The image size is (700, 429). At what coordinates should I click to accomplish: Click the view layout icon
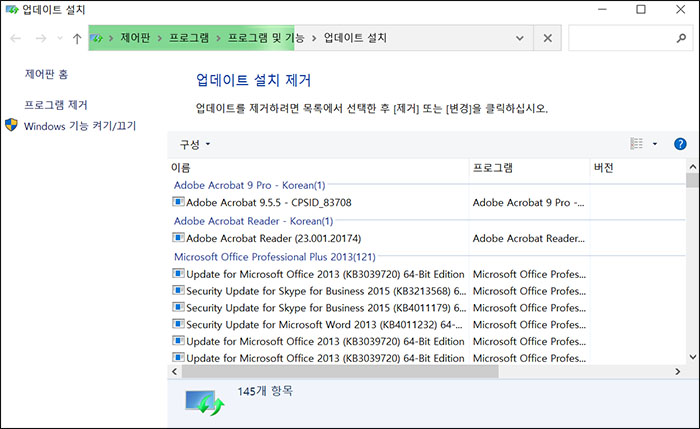pos(637,144)
